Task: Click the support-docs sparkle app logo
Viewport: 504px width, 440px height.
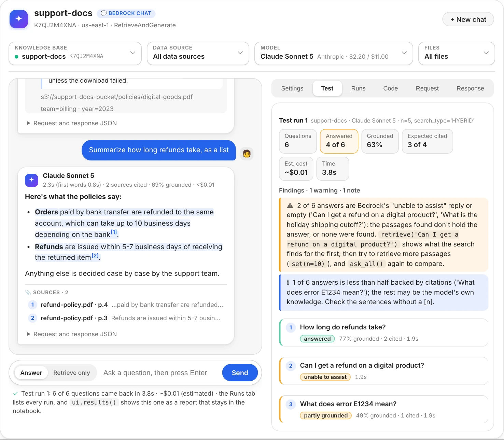Action: [x=19, y=19]
